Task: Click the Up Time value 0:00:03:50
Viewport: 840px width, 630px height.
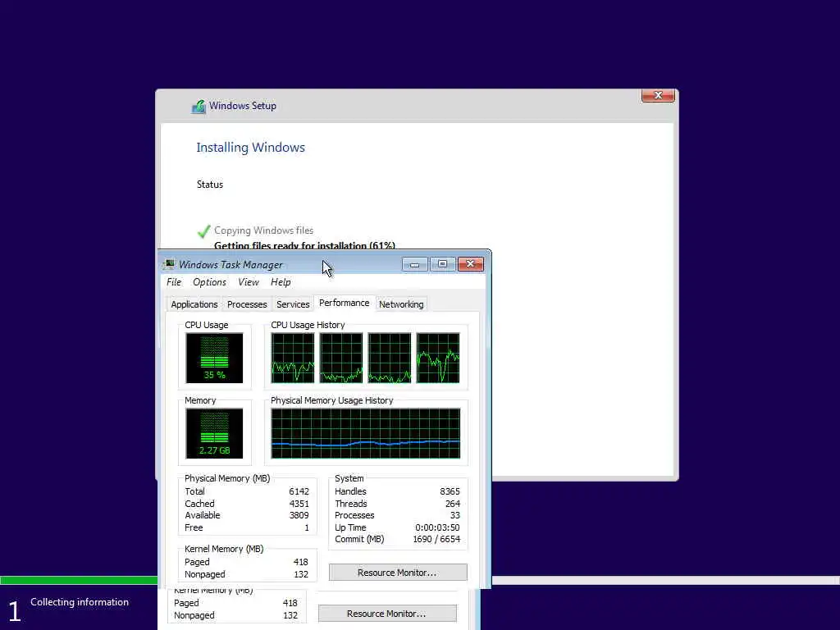Action: pyautogui.click(x=437, y=527)
